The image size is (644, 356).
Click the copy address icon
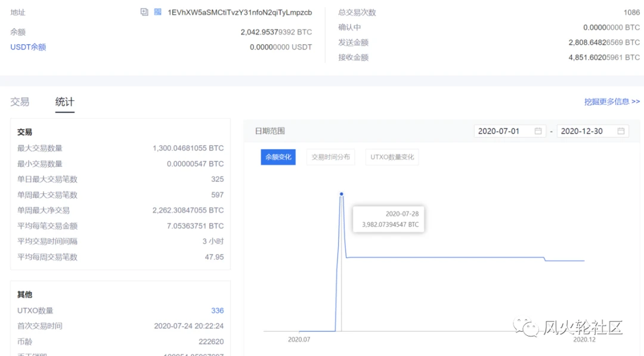point(144,12)
